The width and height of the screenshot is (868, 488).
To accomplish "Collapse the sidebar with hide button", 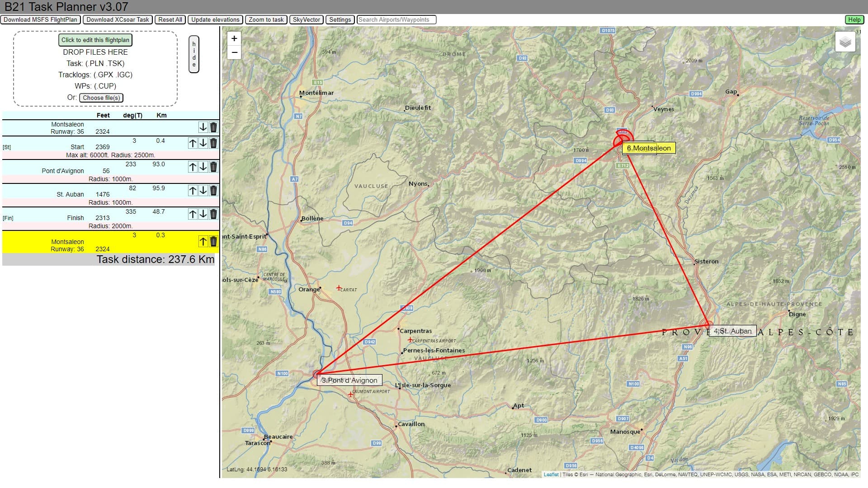I will pos(194,54).
